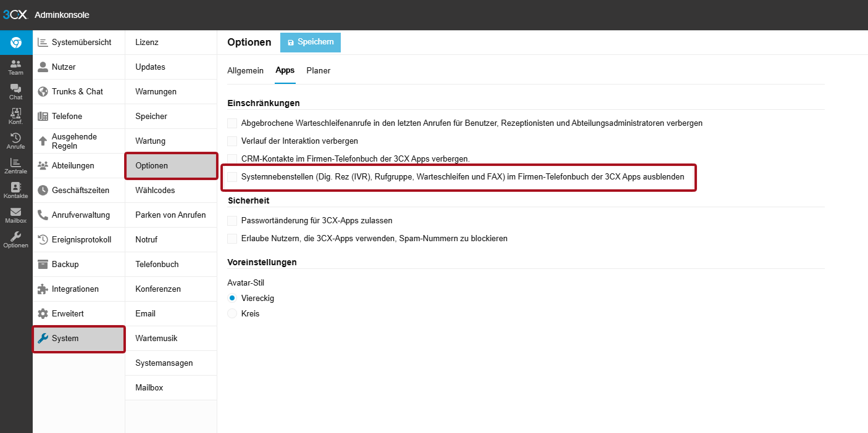Click the Anrufe history icon
Screen dimensions: 868x433
pyautogui.click(x=15, y=141)
